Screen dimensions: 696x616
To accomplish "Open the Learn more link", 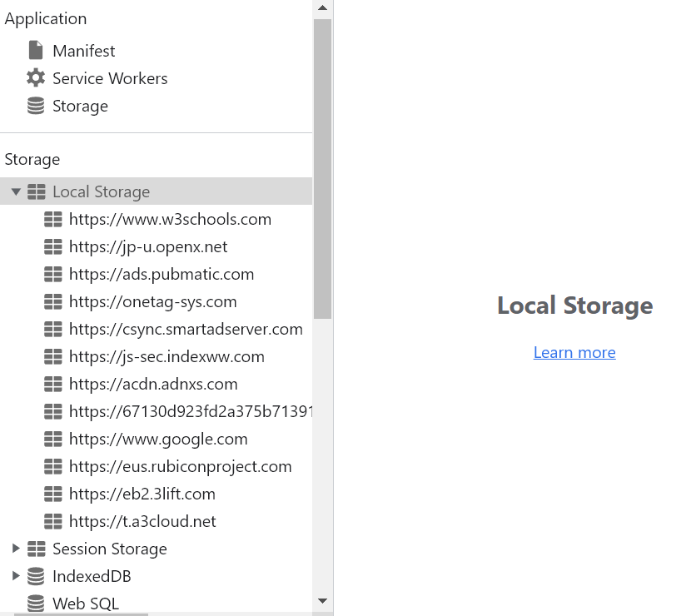I will point(574,352).
